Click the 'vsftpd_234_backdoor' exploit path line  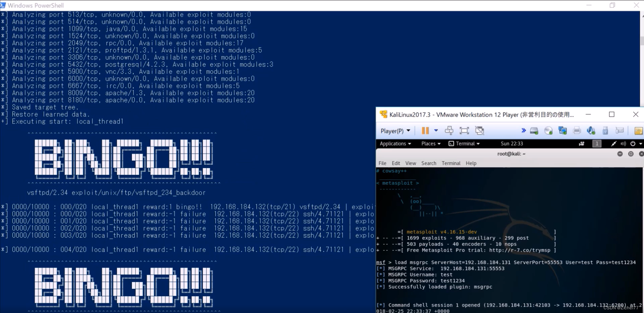click(116, 193)
